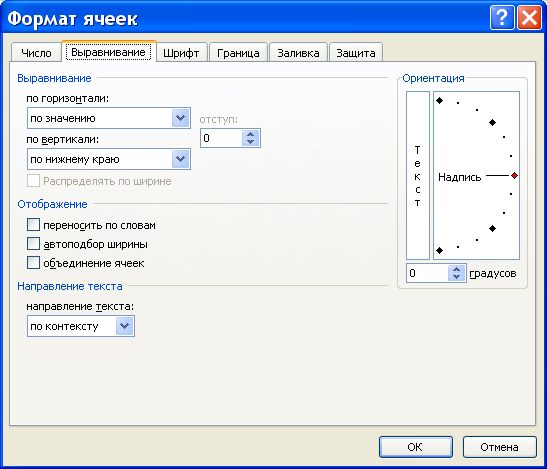
Task: Increase the orientation degrees spinner
Action: [x=456, y=269]
